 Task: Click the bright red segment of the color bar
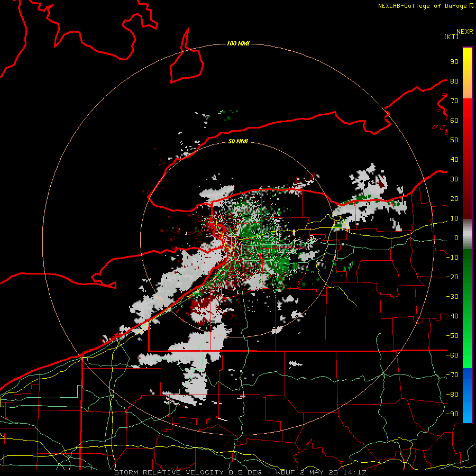(467, 112)
